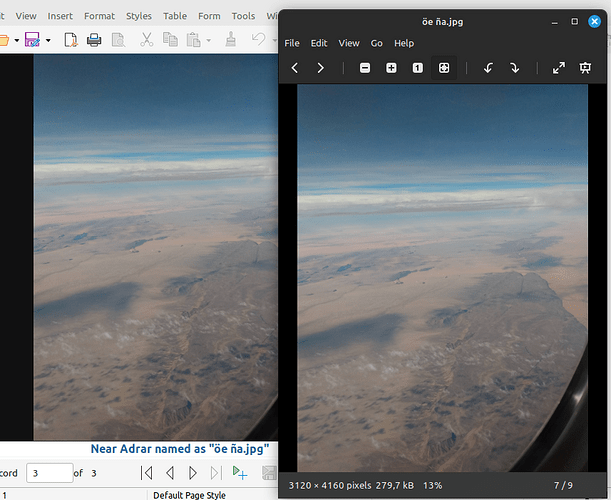611x500 pixels.
Task: Open the Insert menu in LibreOffice
Action: point(60,16)
